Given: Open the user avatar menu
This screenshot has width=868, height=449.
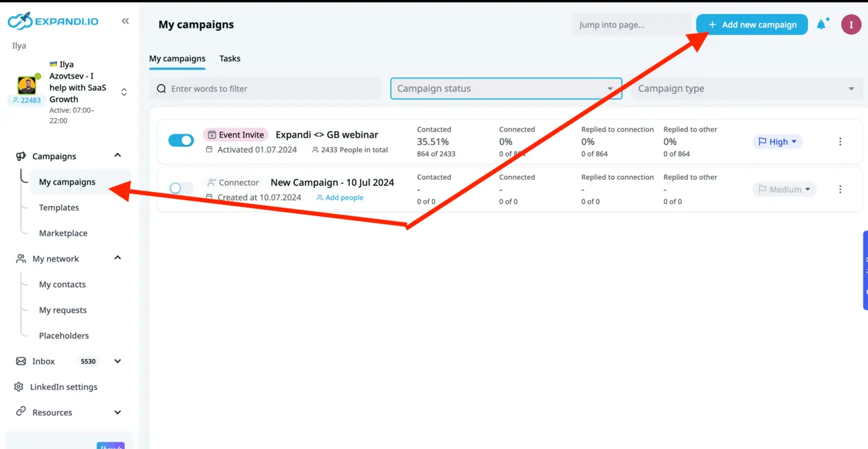Looking at the screenshot, I should (x=851, y=25).
